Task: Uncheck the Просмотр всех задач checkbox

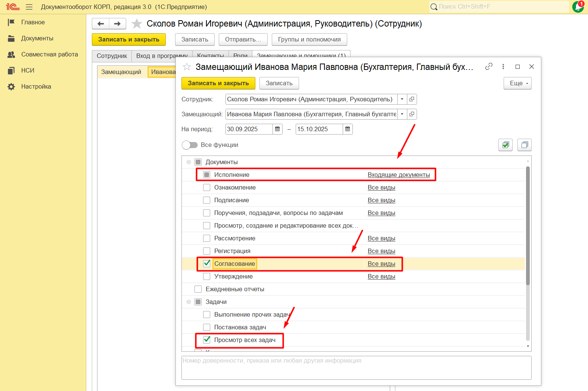Action: (207, 340)
